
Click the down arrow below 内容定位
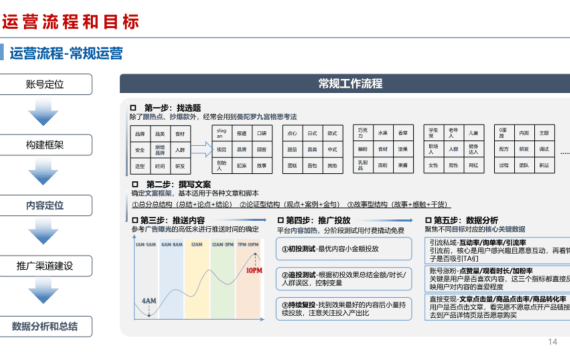pos(43,232)
